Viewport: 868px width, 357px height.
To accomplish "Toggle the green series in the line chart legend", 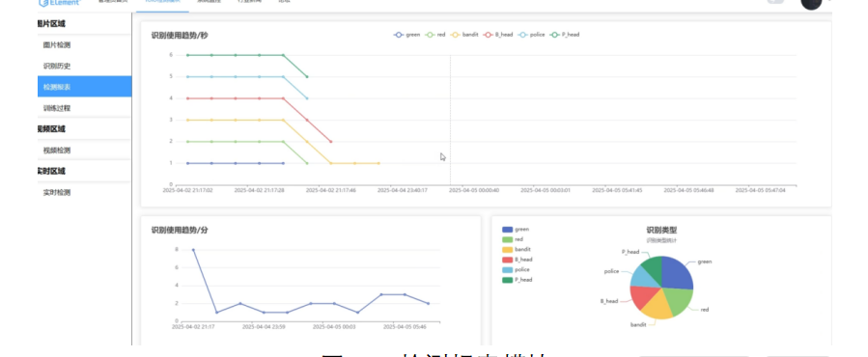I will click(406, 35).
